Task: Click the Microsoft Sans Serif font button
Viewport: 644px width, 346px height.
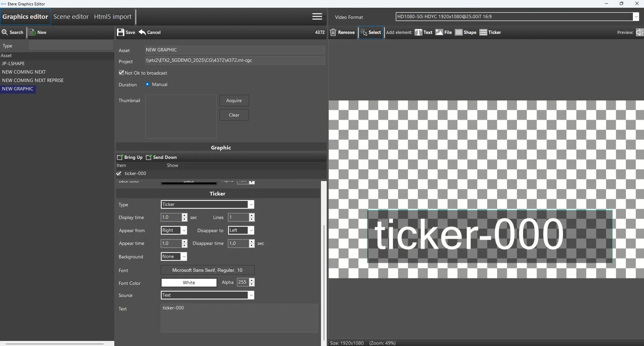Action: coord(207,270)
